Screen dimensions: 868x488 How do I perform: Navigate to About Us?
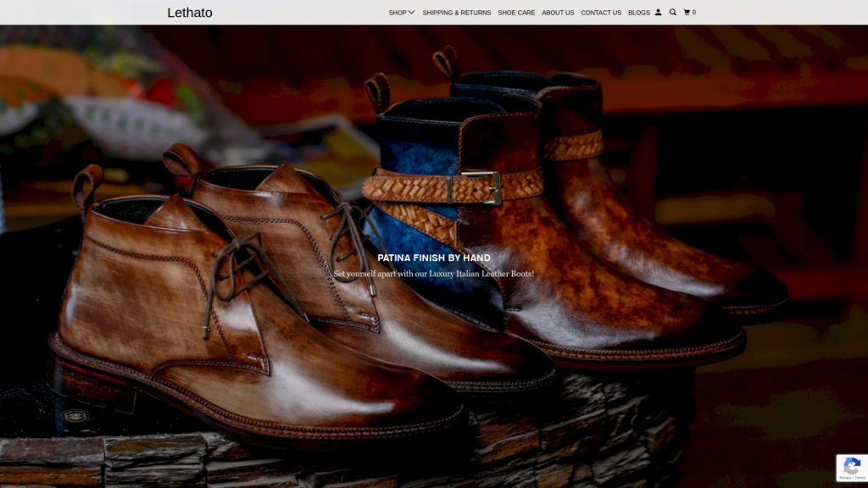[558, 13]
